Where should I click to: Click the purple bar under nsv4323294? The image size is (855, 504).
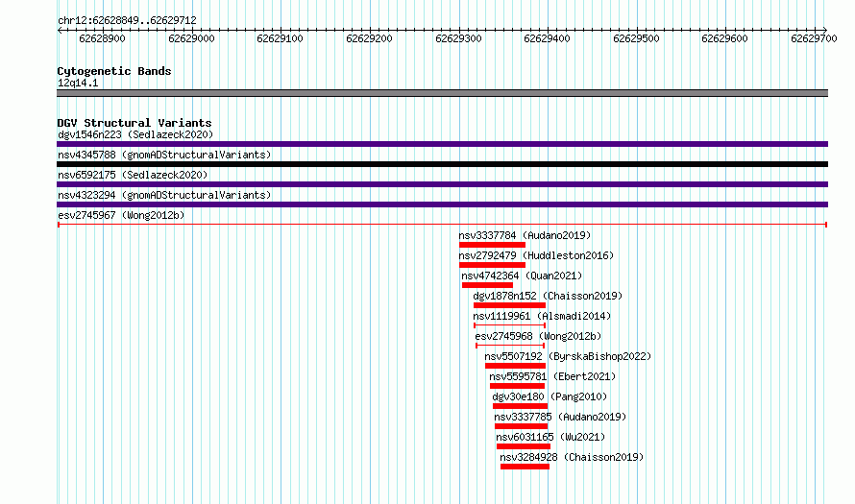coord(442,204)
